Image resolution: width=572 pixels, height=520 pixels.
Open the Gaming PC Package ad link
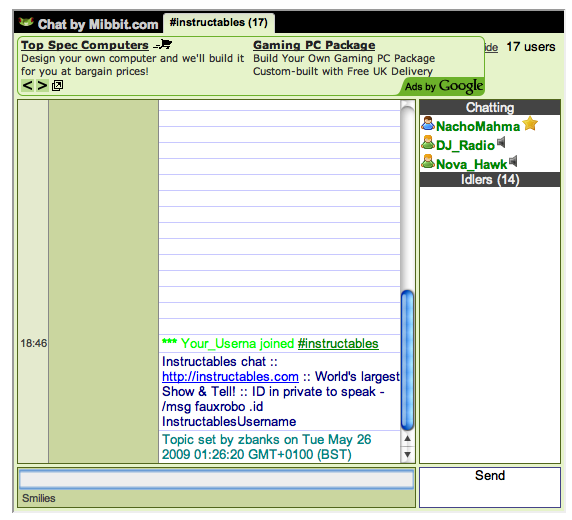tap(314, 45)
